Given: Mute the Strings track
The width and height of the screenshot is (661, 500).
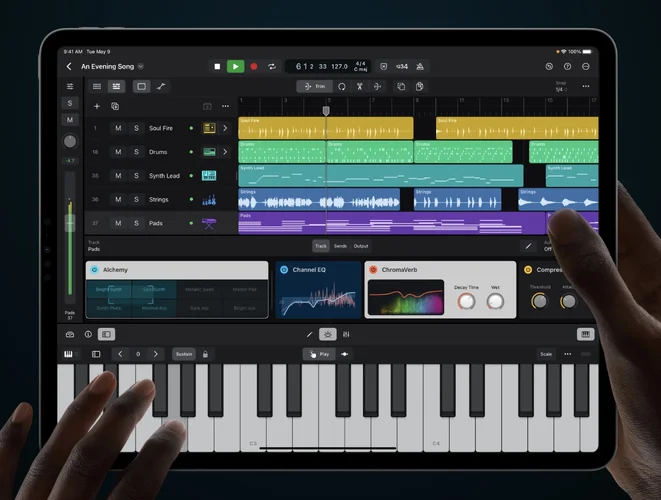Looking at the screenshot, I should pos(118,199).
